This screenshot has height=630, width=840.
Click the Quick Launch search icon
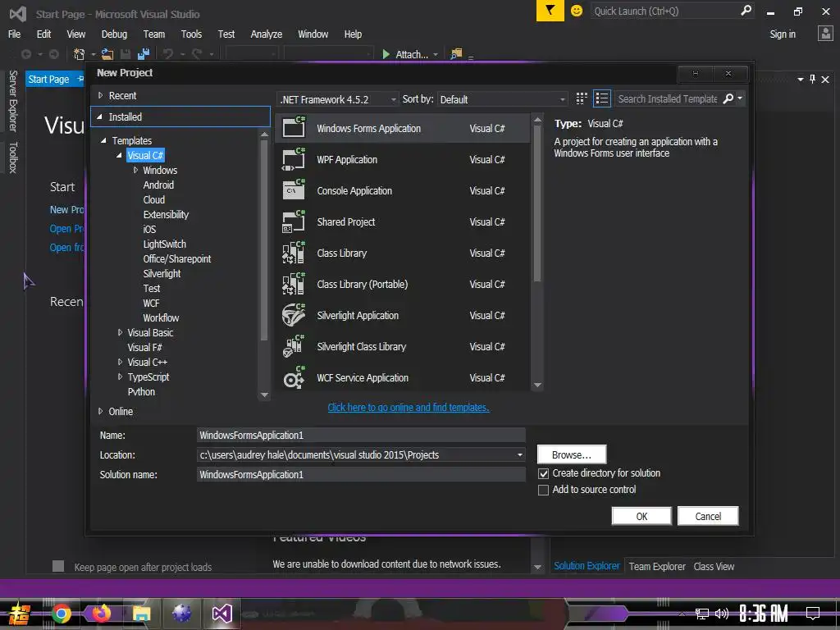tap(746, 11)
